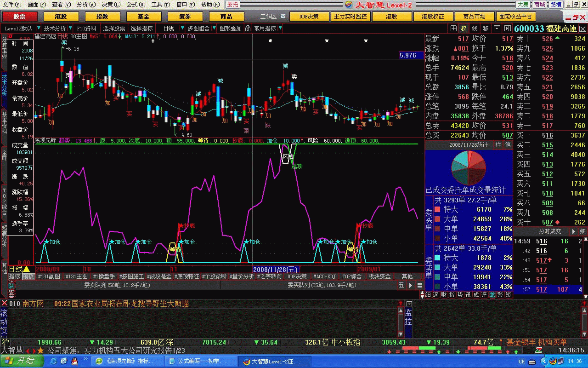Click the list lines icon in the queue bar
The width and height of the screenshot is (588, 368).
(419, 285)
